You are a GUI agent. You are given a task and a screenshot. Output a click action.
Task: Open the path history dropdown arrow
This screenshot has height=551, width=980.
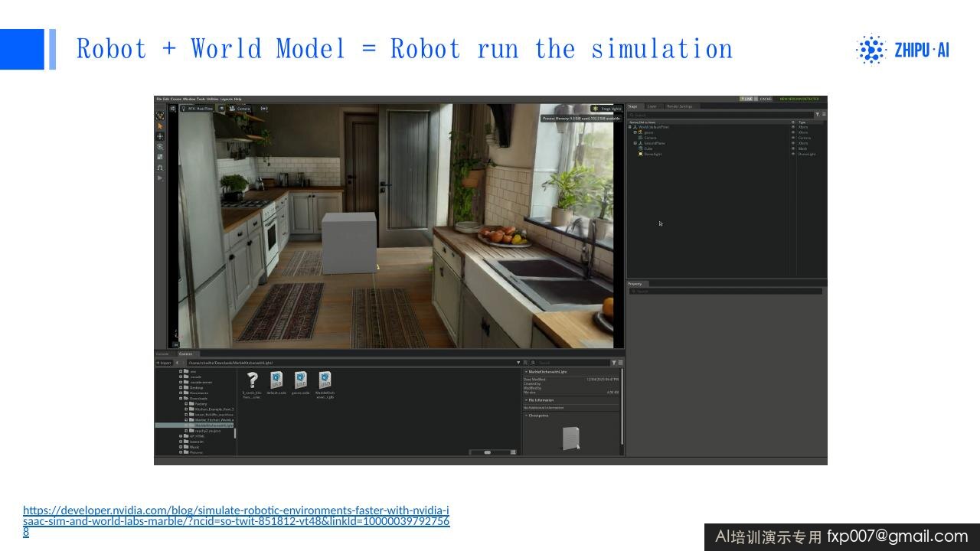pyautogui.click(x=518, y=363)
